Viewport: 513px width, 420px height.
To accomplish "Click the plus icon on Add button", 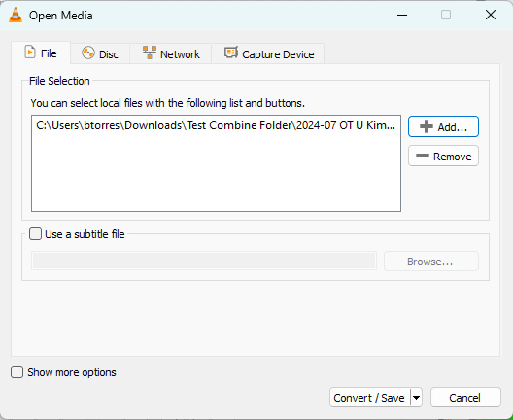I will point(427,126).
